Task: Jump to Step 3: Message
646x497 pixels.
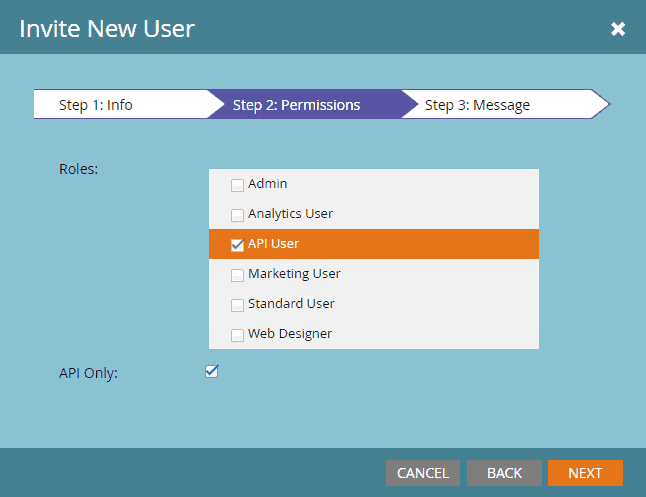Action: pyautogui.click(x=505, y=104)
